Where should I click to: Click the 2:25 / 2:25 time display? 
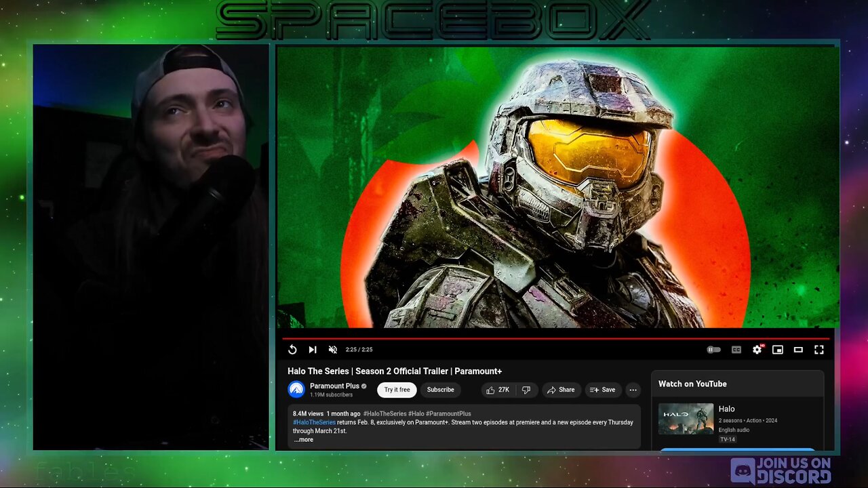(359, 350)
